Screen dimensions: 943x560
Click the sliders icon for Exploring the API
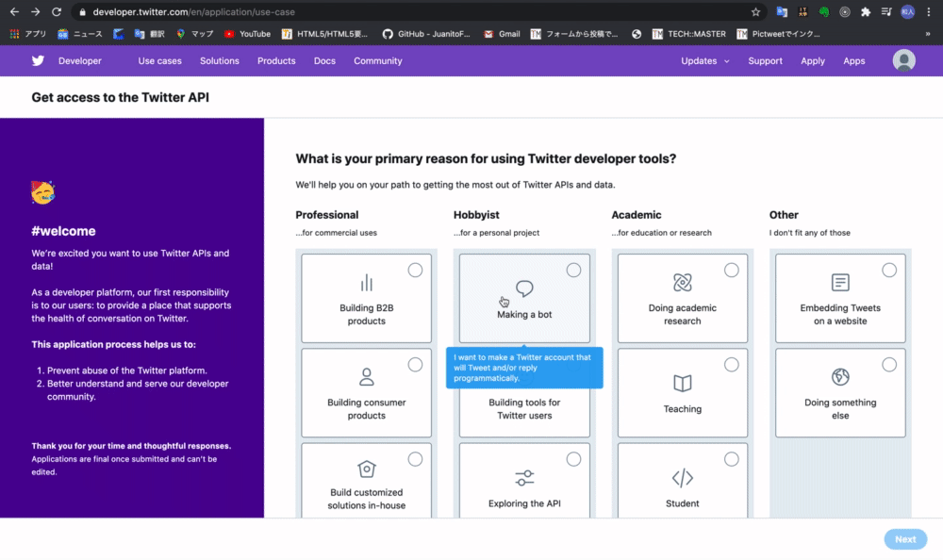tap(524, 478)
